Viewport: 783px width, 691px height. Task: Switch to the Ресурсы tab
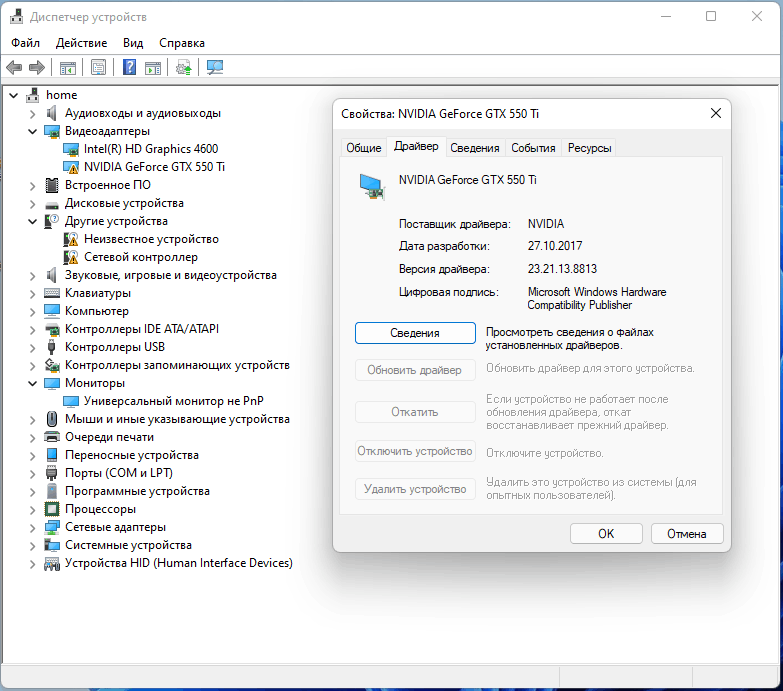pyautogui.click(x=589, y=148)
